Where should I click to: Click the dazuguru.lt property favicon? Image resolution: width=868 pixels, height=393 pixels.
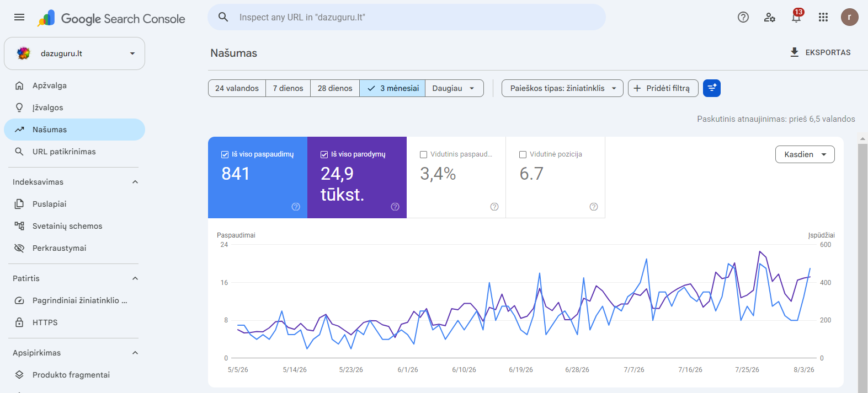pos(24,53)
